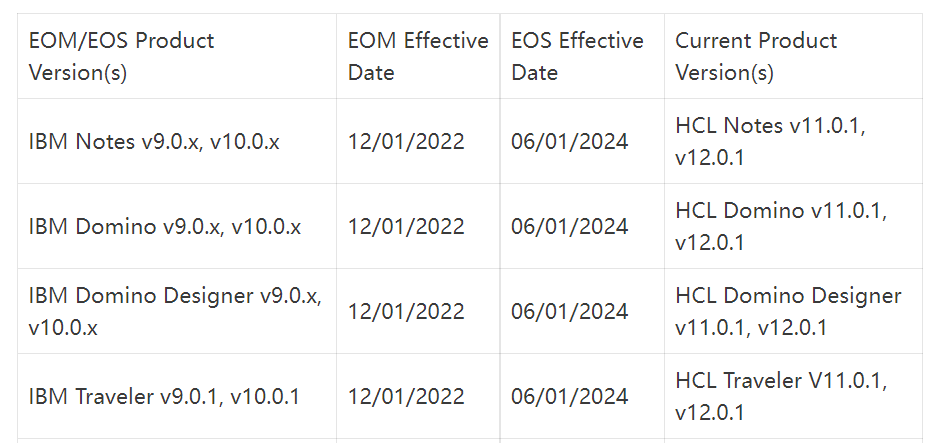
Task: Click the EOS date for IBM Traveler
Action: pos(570,397)
